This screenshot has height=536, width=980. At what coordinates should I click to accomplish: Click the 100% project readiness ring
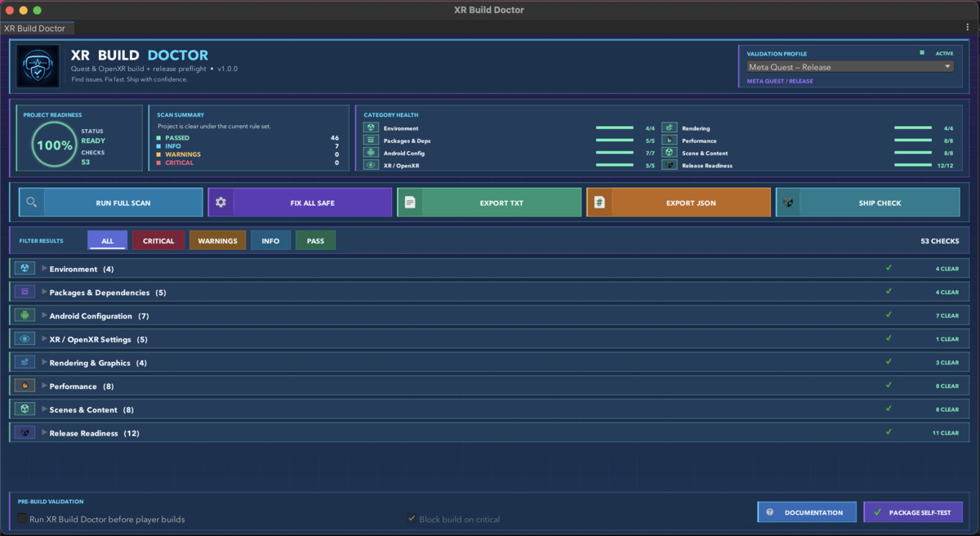[54, 145]
